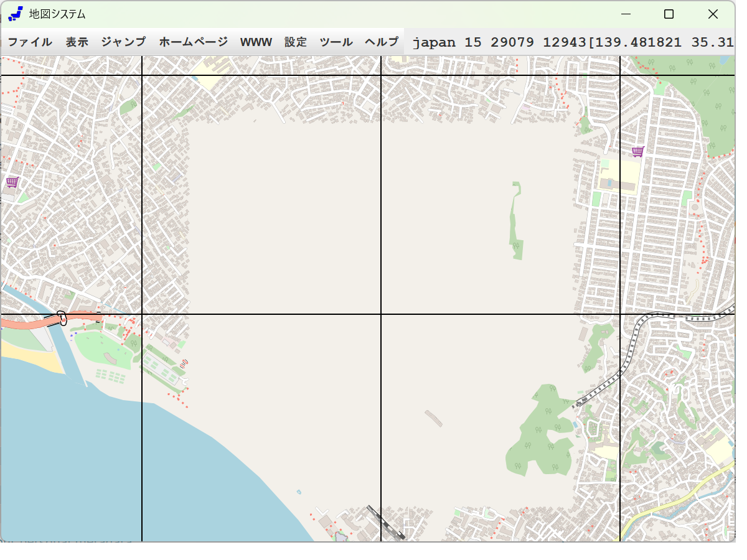Click the ジャンプ menu item
Viewport: 747px width, 560px height.
pos(123,42)
